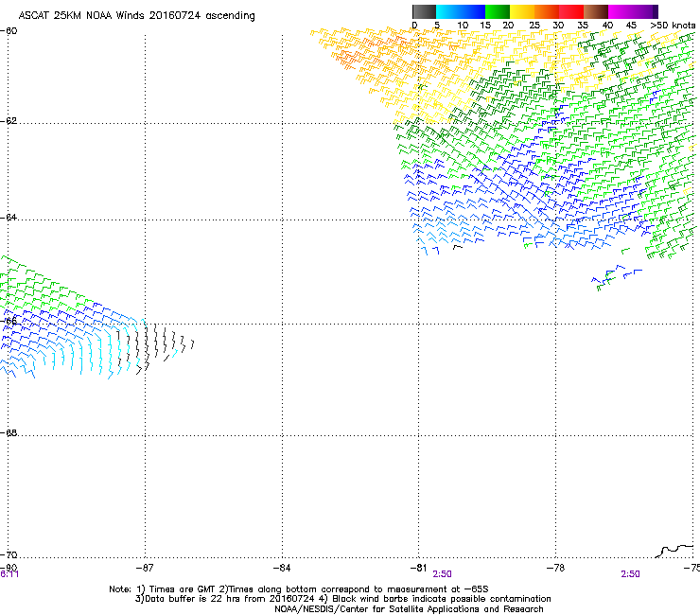Select the -78 longitude axis label
The image size is (700, 615).
556,568
